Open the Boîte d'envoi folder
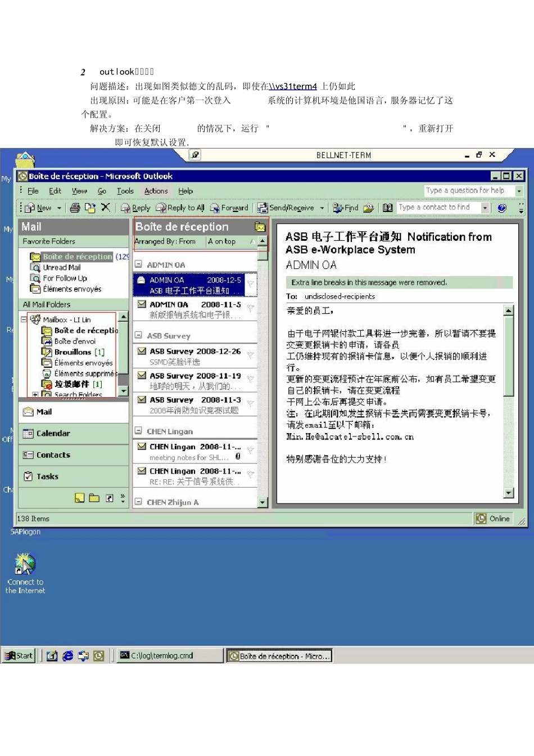 coord(75,341)
